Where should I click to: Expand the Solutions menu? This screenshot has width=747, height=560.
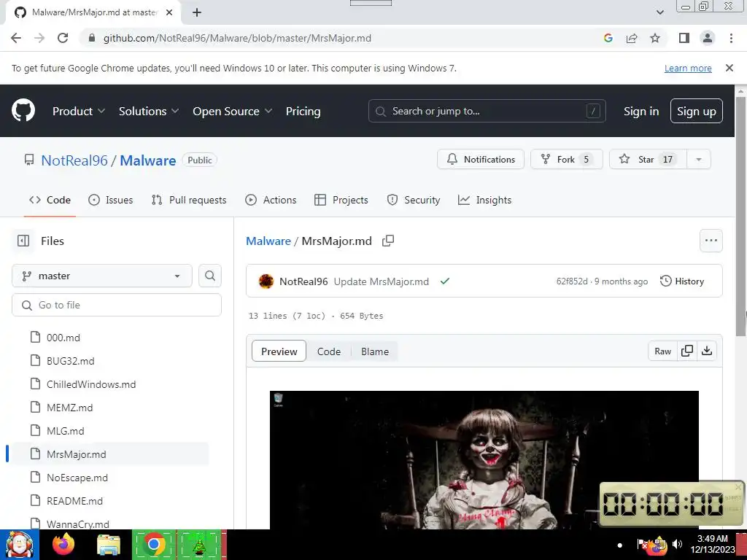point(149,111)
